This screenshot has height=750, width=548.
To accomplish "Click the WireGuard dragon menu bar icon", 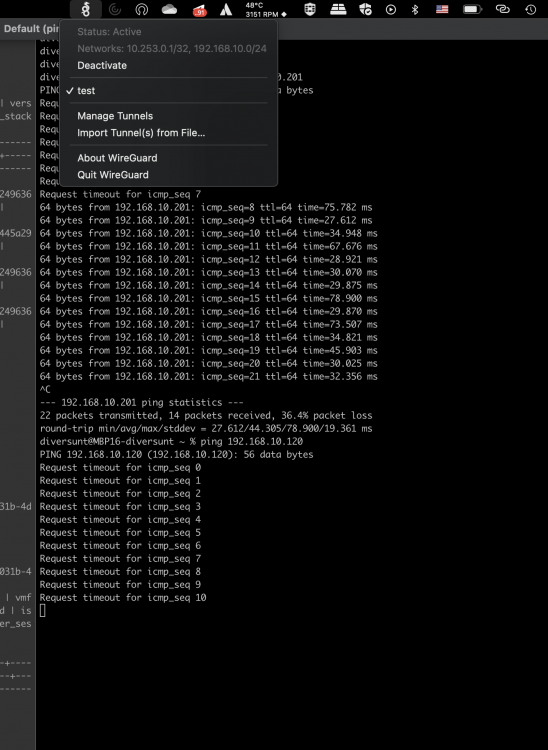I will (x=86, y=9).
